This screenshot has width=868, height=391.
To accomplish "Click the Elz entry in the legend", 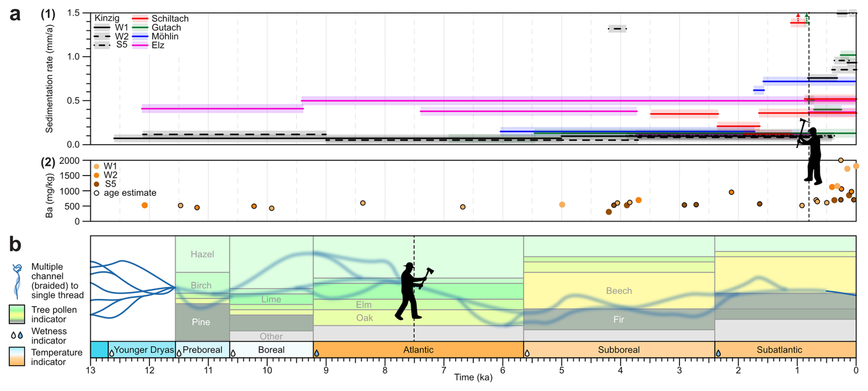I will (x=158, y=45).
